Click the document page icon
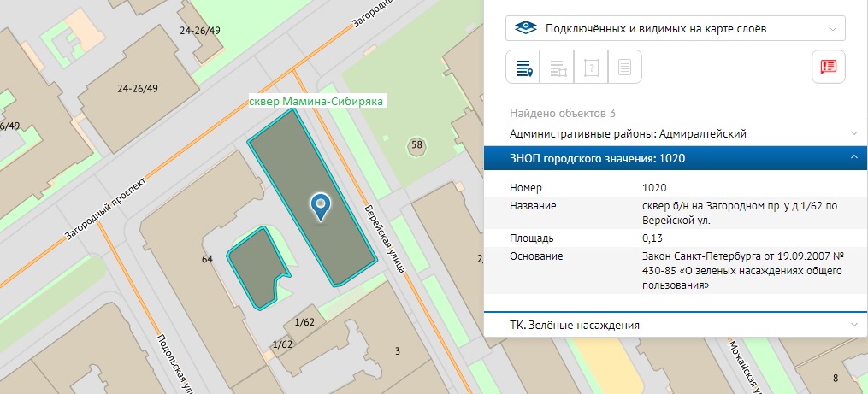868x394 pixels. (625, 68)
